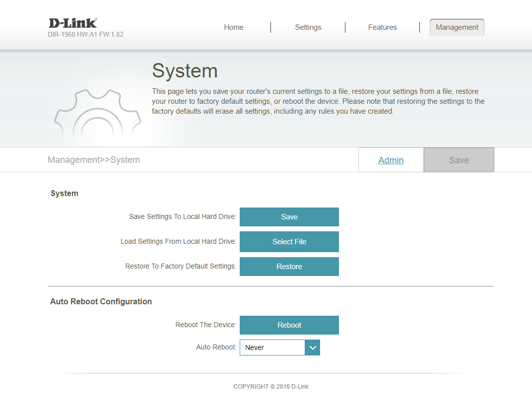Reboot the device now
Viewport: 532px width, 416px height.
pos(289,325)
